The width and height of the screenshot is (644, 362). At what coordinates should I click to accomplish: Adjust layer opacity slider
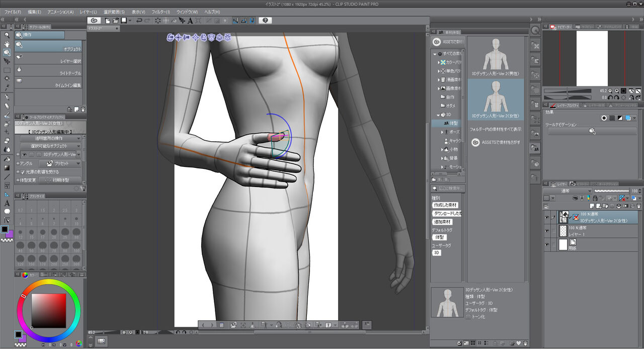click(x=612, y=191)
